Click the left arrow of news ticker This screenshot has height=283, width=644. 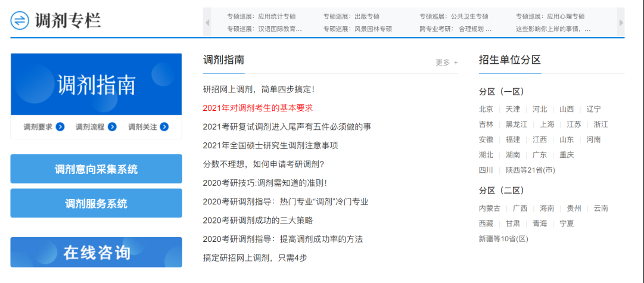(207, 23)
